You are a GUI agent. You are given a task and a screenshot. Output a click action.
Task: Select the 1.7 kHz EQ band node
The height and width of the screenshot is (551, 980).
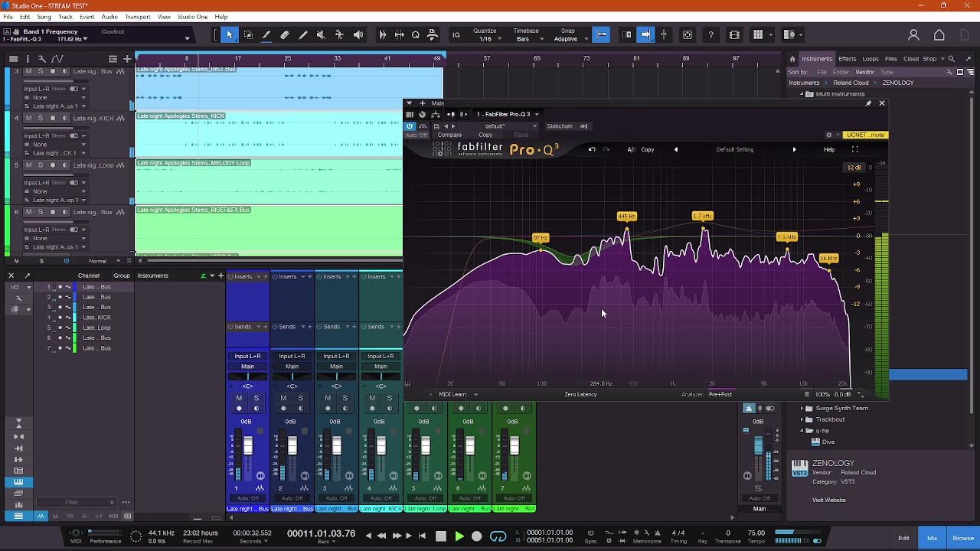(x=702, y=217)
